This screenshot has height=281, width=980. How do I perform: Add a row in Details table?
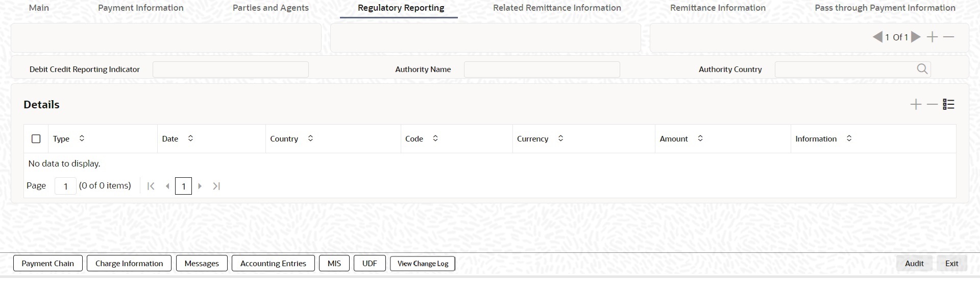click(916, 104)
